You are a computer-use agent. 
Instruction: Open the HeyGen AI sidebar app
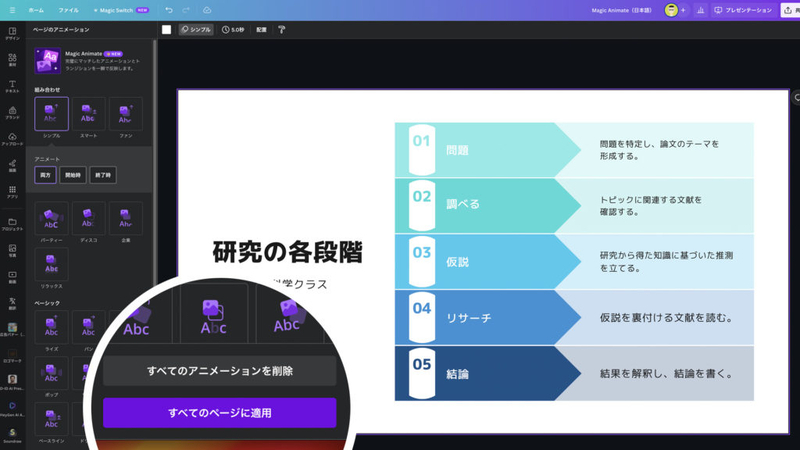tap(12, 409)
